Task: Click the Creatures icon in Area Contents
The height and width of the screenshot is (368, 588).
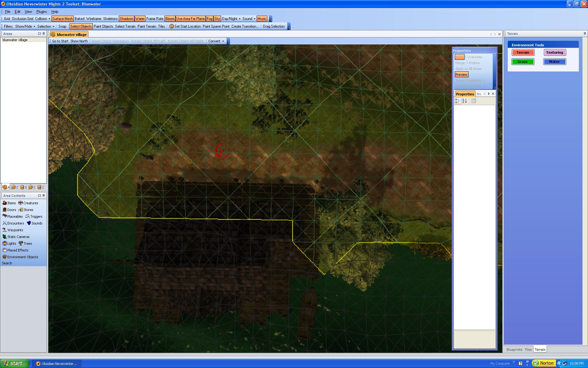Action: point(21,203)
